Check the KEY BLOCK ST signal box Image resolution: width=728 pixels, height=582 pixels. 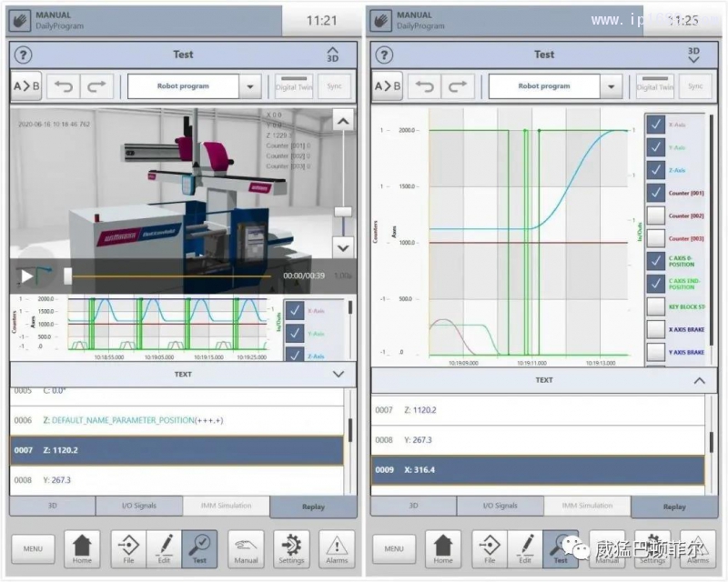[x=655, y=306]
